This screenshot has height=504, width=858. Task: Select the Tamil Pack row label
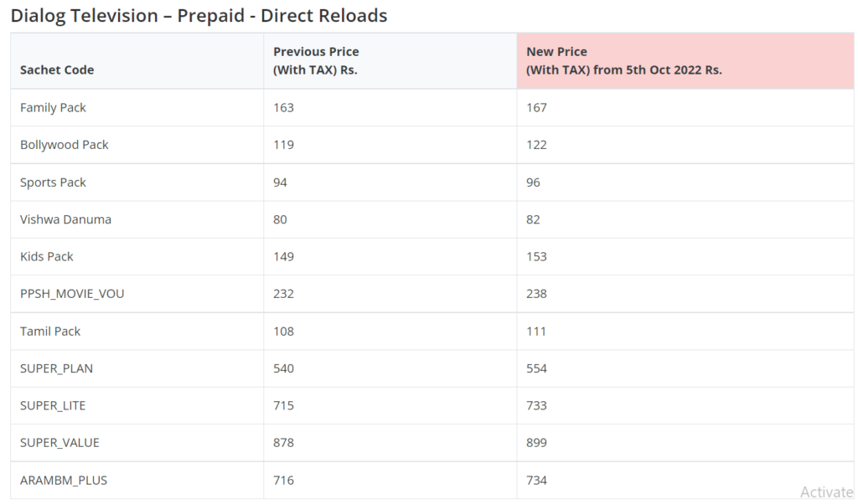click(50, 332)
